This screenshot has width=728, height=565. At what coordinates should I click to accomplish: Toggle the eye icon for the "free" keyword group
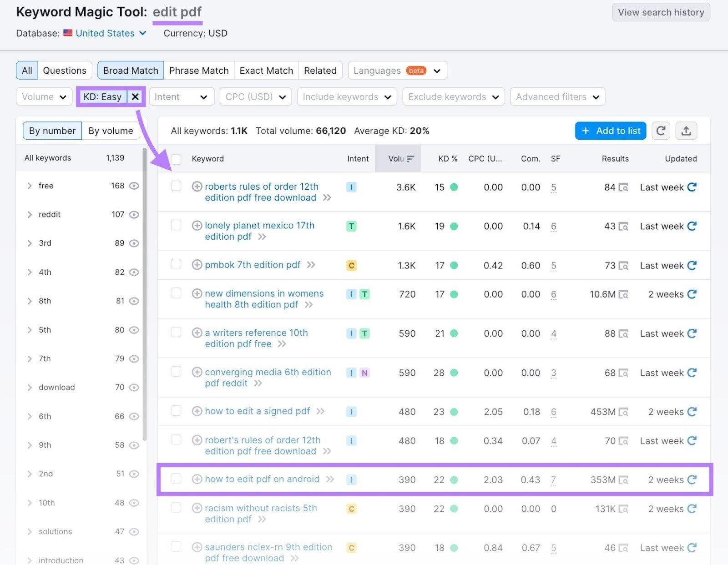pos(134,186)
